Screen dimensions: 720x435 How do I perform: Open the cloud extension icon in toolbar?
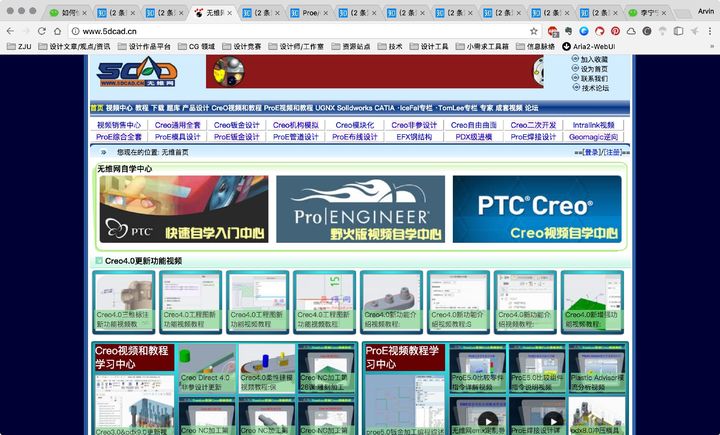(x=631, y=31)
